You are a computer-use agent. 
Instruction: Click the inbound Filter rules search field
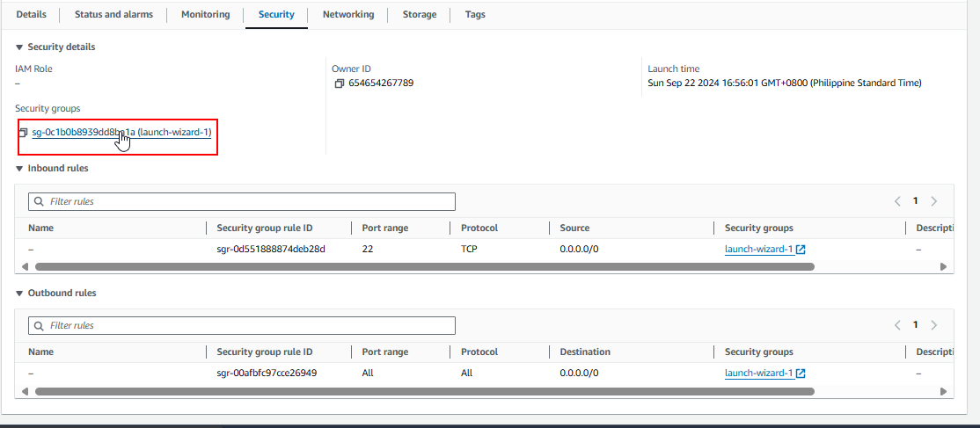point(242,201)
